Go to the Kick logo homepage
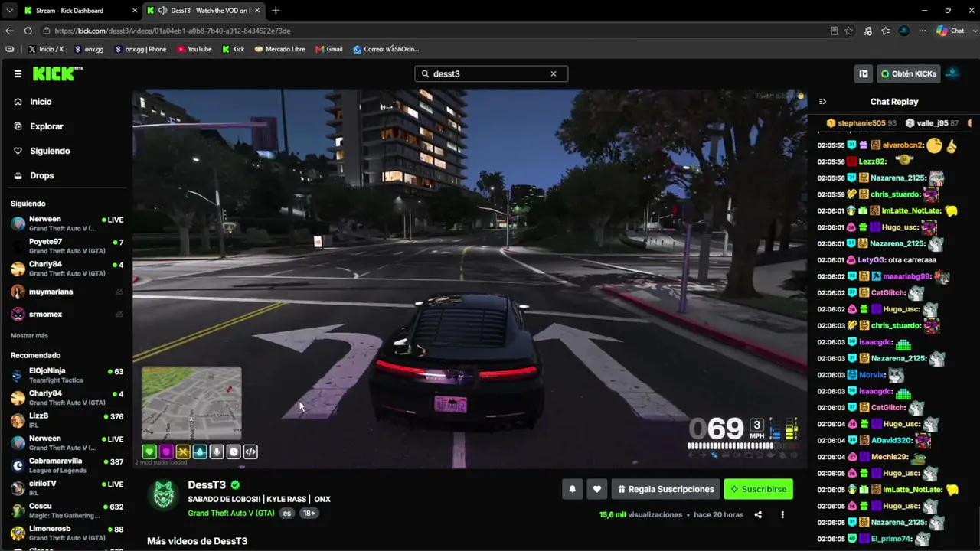Screen dimensions: 980x551 point(57,73)
